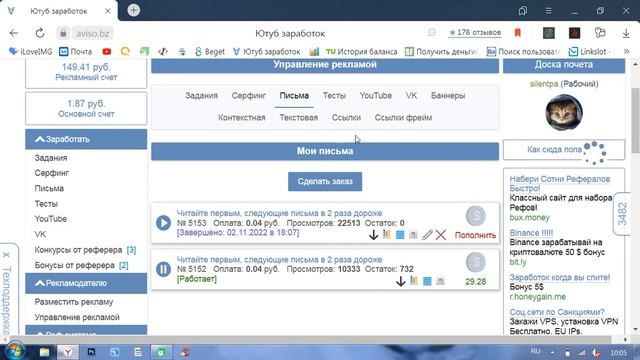Click the Как сюда попасть button

coord(564,150)
